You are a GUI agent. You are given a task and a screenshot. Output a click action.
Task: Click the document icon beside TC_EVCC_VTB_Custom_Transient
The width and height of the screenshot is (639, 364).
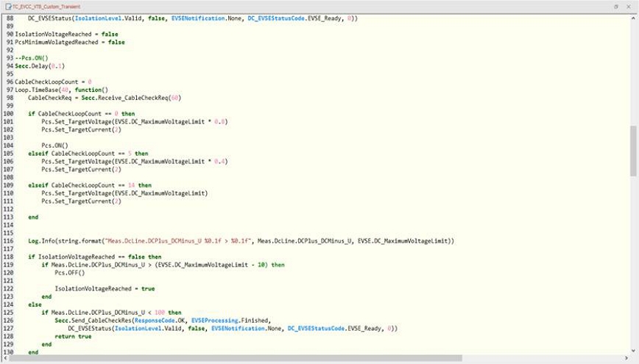(7, 6)
